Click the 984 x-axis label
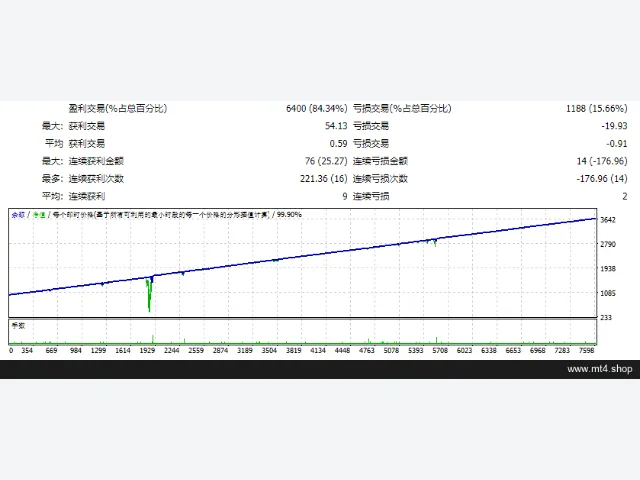Viewport: 640px width, 480px height. click(76, 350)
